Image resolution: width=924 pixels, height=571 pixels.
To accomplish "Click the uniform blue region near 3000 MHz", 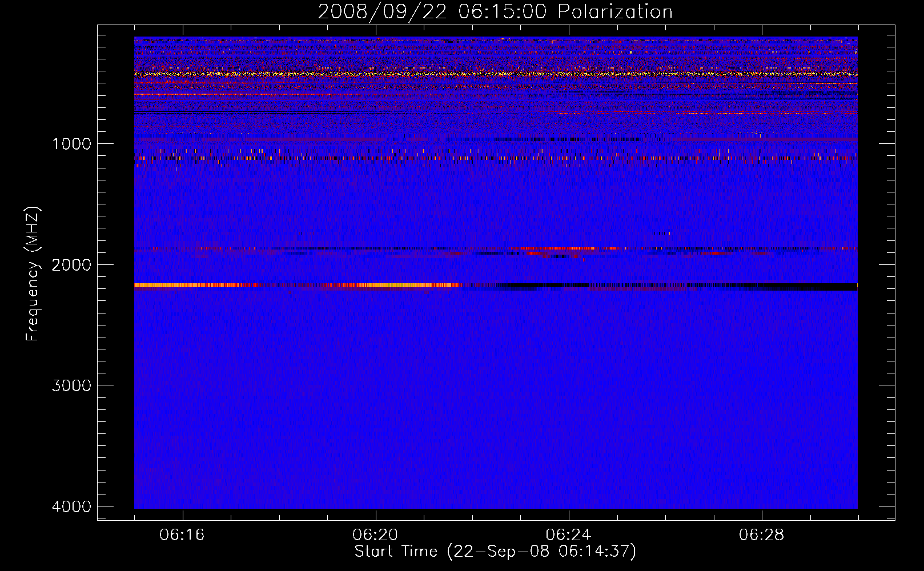I will [496, 385].
